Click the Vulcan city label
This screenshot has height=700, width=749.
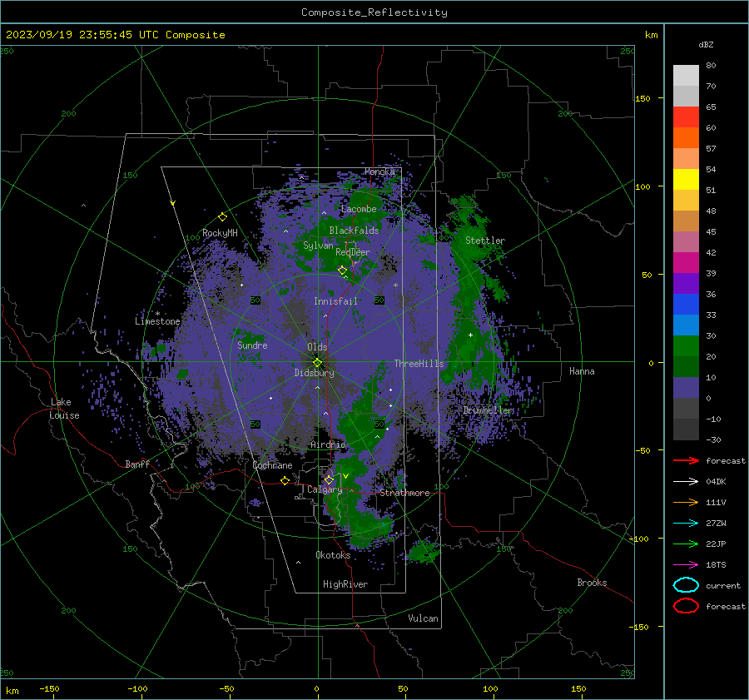pyautogui.click(x=423, y=618)
